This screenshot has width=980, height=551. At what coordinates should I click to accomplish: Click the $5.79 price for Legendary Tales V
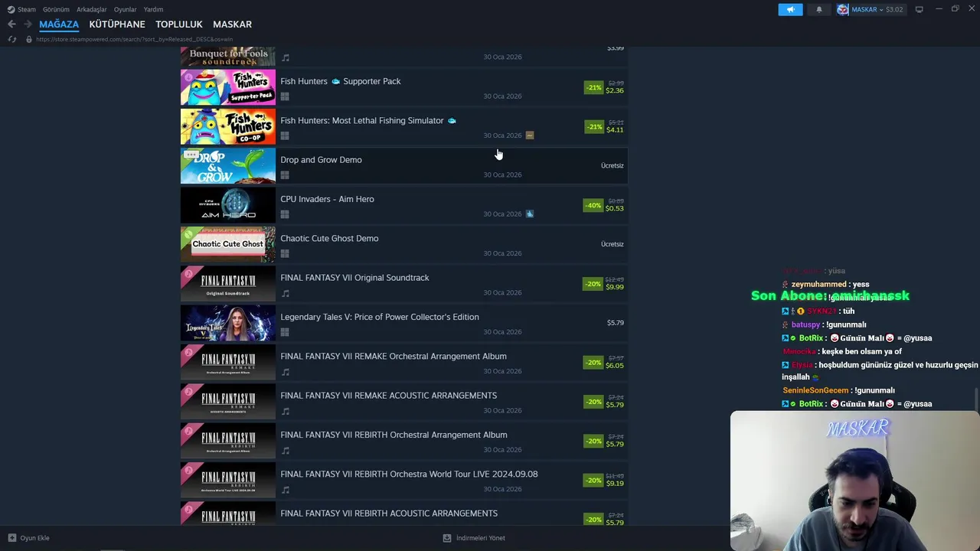point(616,323)
